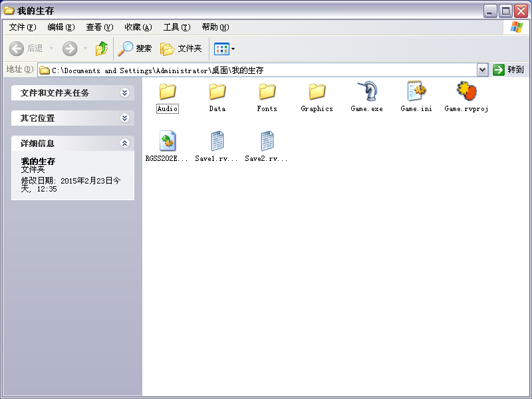Minimize the 我的生存 window

pyautogui.click(x=490, y=11)
